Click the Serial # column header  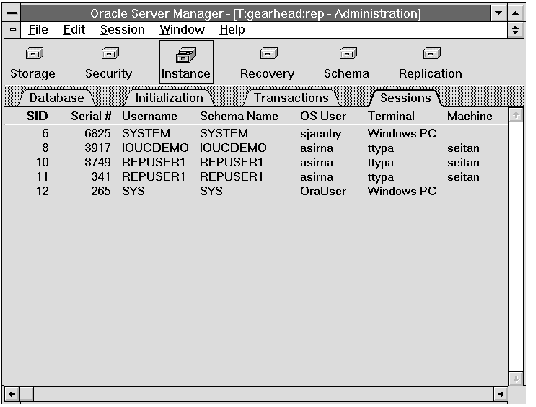(91, 116)
